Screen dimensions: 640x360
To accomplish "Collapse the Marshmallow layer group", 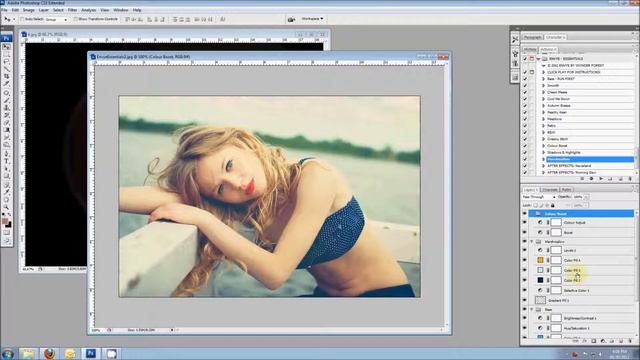I will [x=531, y=242].
